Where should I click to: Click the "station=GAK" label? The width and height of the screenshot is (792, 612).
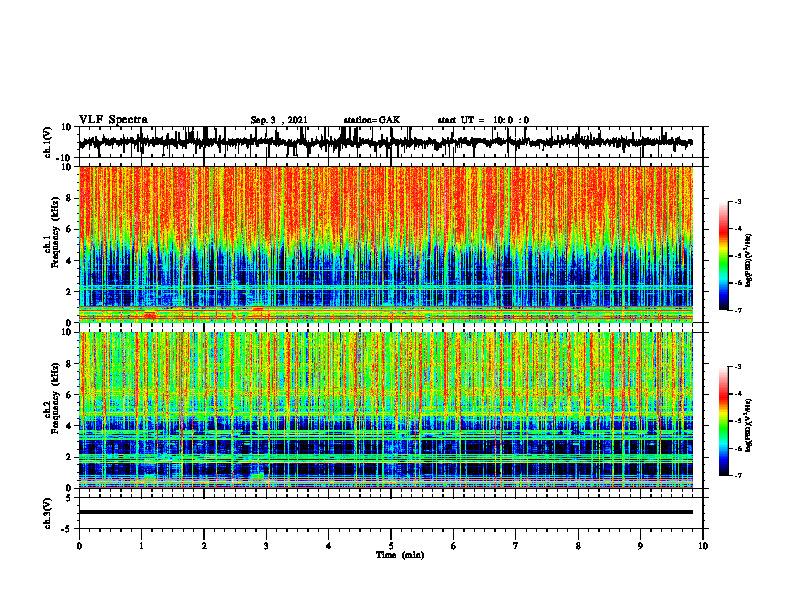coord(372,120)
